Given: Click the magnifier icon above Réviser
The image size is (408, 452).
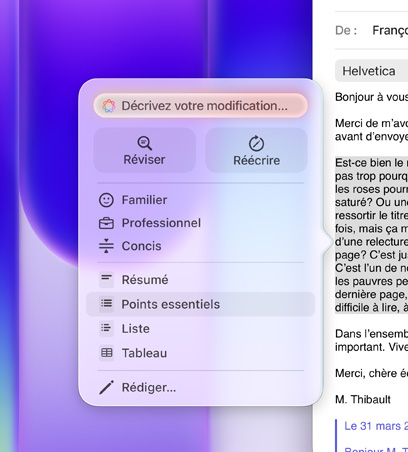Looking at the screenshot, I should tap(144, 143).
